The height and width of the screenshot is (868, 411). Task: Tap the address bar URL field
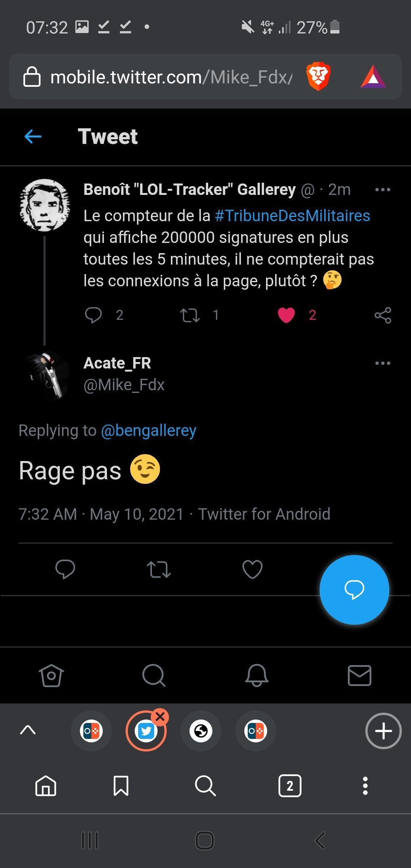pyautogui.click(x=171, y=77)
